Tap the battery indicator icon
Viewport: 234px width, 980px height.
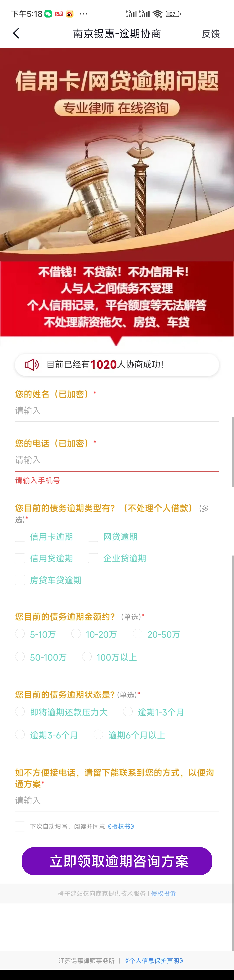coord(173,14)
